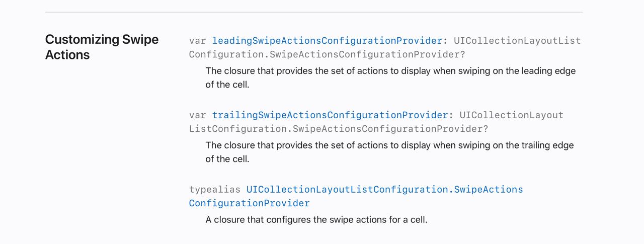Click the word "Actions" in the section heading

[x=67, y=55]
